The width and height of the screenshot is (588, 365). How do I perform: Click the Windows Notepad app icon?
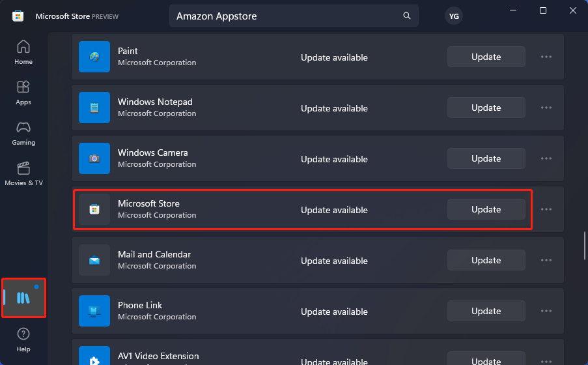coord(94,108)
